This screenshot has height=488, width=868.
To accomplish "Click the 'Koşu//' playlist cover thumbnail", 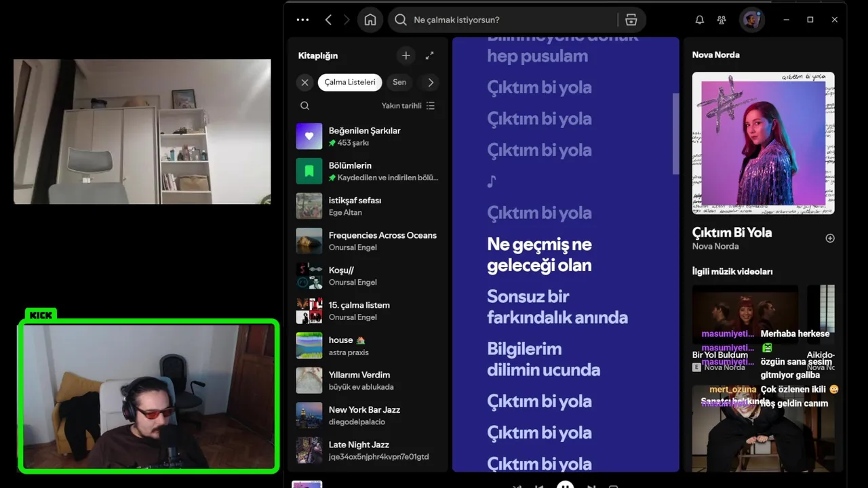I will pyautogui.click(x=309, y=276).
